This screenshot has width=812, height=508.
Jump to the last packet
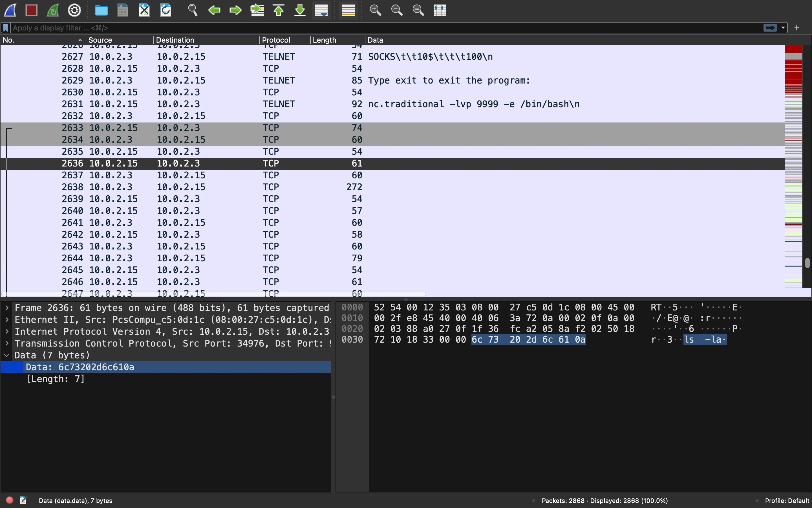(300, 10)
